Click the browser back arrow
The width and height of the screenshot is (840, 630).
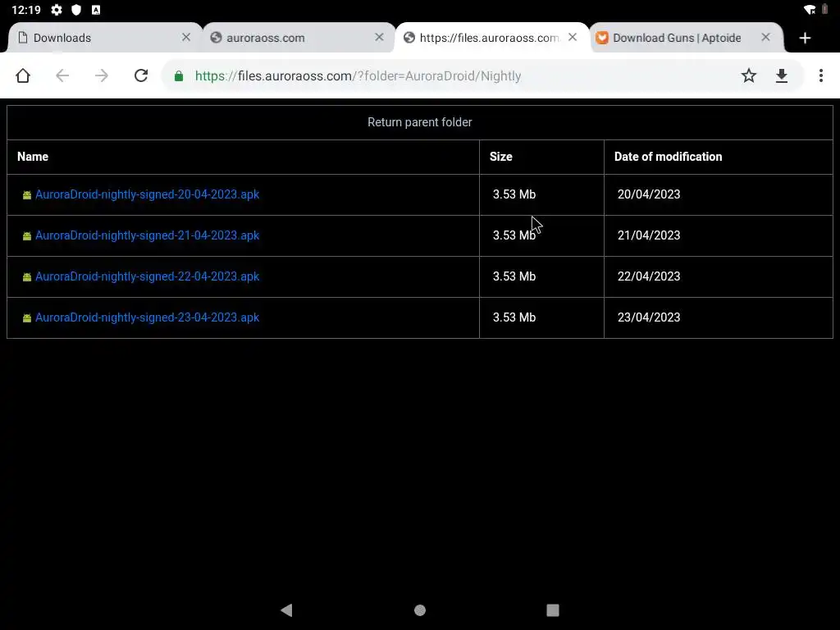coord(62,75)
